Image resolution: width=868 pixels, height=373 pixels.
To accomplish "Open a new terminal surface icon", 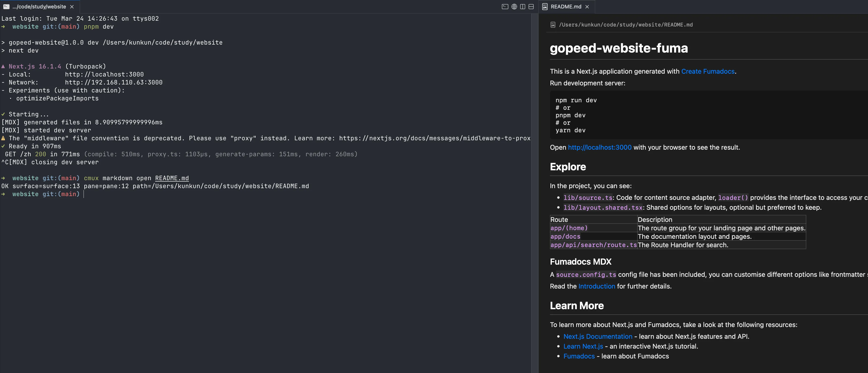I will (x=505, y=7).
